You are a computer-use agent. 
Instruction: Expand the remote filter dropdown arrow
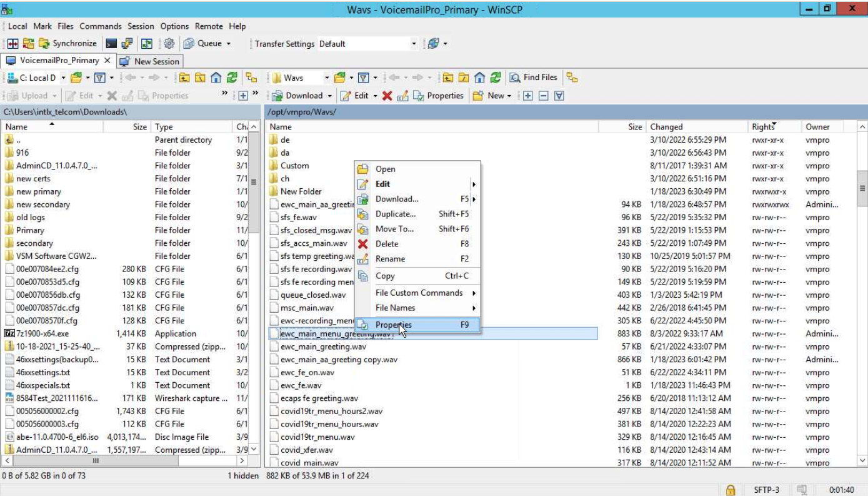375,78
